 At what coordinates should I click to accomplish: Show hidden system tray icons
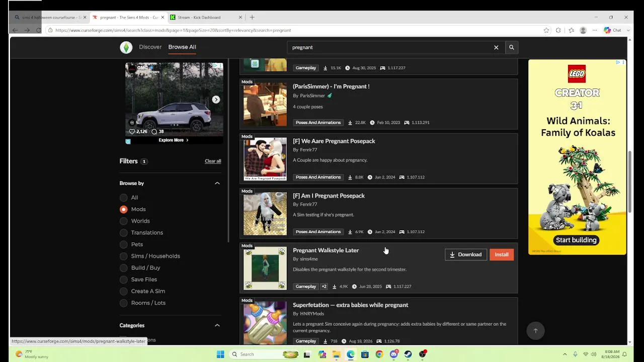[565, 354]
